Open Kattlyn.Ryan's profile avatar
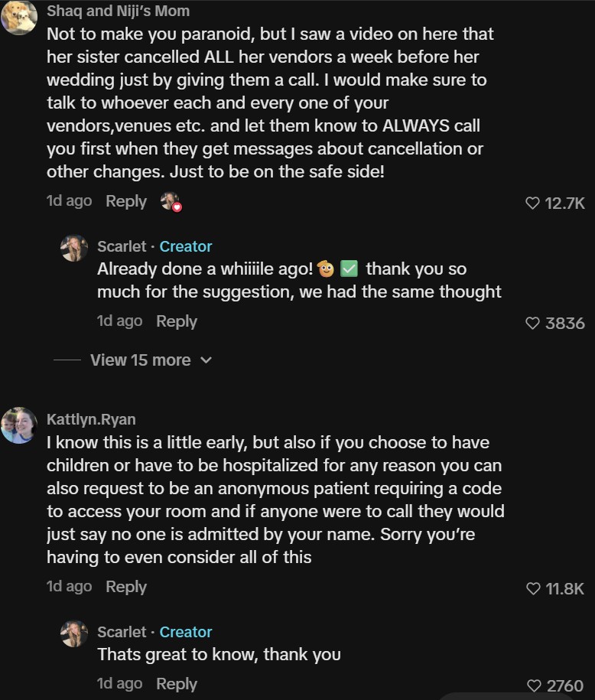 point(18,425)
